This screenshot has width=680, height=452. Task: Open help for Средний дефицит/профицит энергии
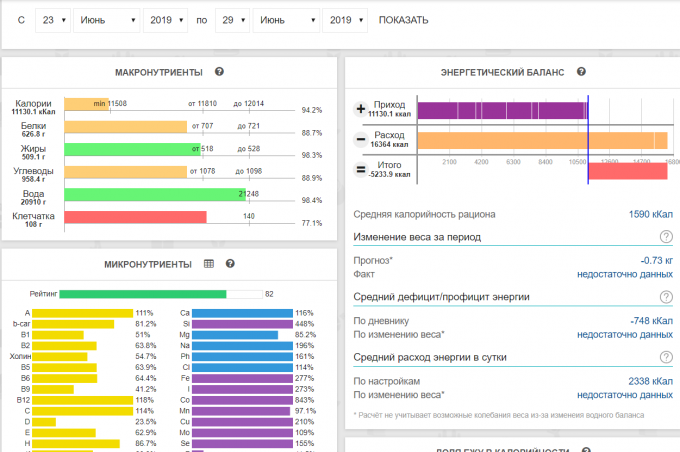click(665, 297)
